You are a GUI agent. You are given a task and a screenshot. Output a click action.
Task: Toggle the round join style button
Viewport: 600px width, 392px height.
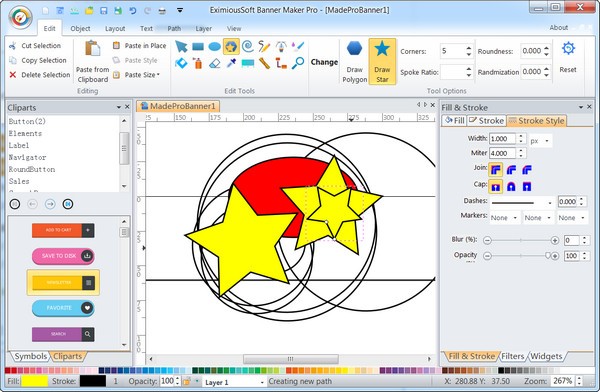point(511,169)
